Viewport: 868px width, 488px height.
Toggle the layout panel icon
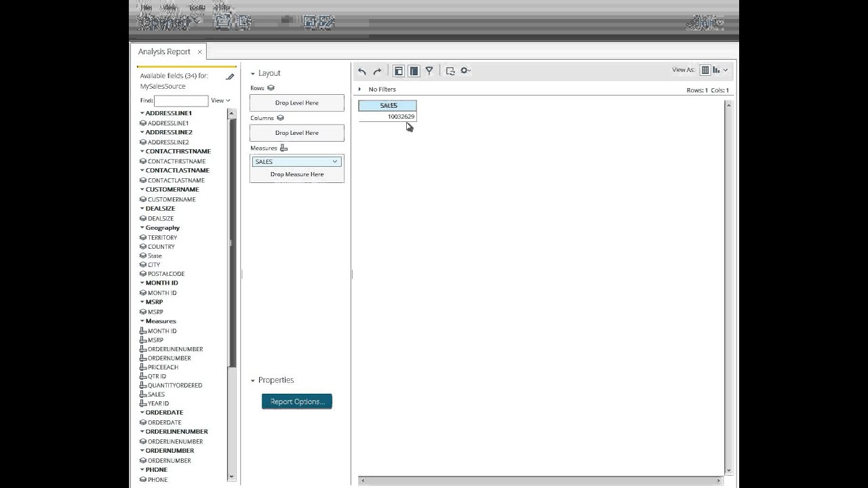(x=414, y=70)
